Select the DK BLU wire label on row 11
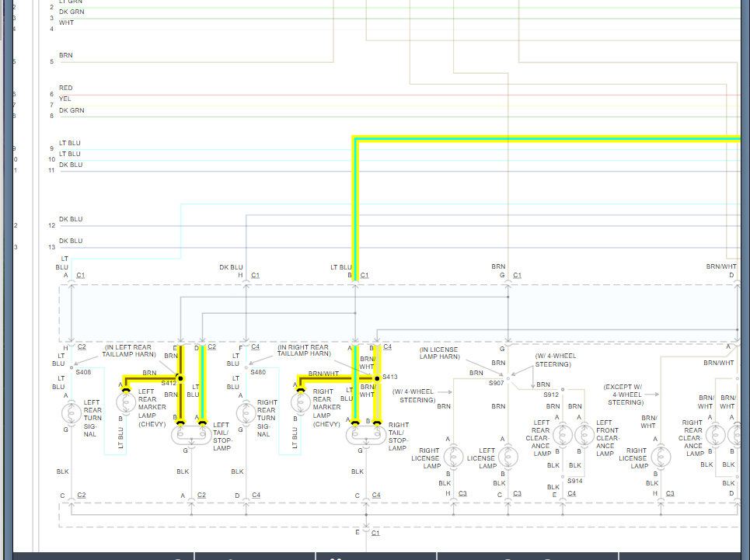This screenshot has width=750, height=560. [71, 165]
